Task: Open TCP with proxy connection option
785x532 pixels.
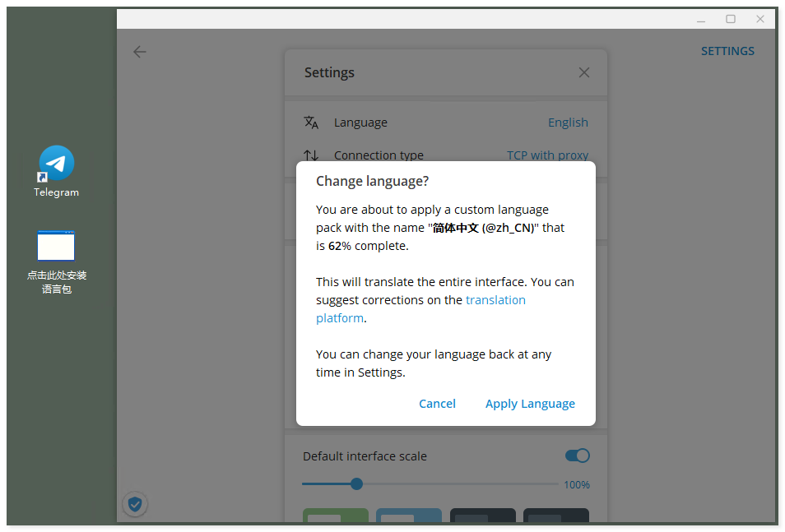Action: (x=547, y=155)
